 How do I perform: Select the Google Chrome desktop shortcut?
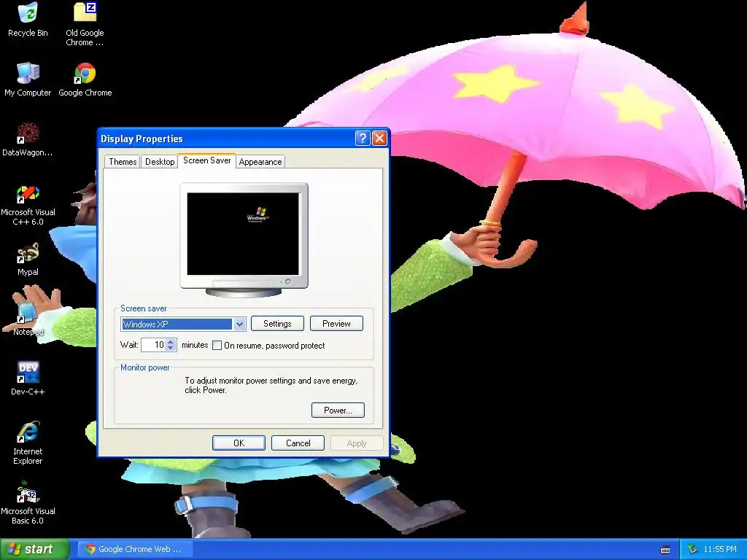click(85, 79)
